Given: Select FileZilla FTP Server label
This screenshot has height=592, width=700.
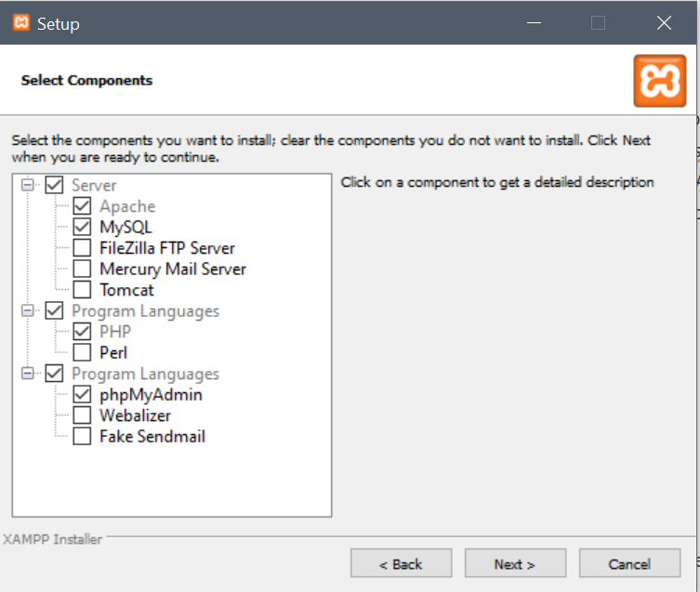Looking at the screenshot, I should click(167, 248).
